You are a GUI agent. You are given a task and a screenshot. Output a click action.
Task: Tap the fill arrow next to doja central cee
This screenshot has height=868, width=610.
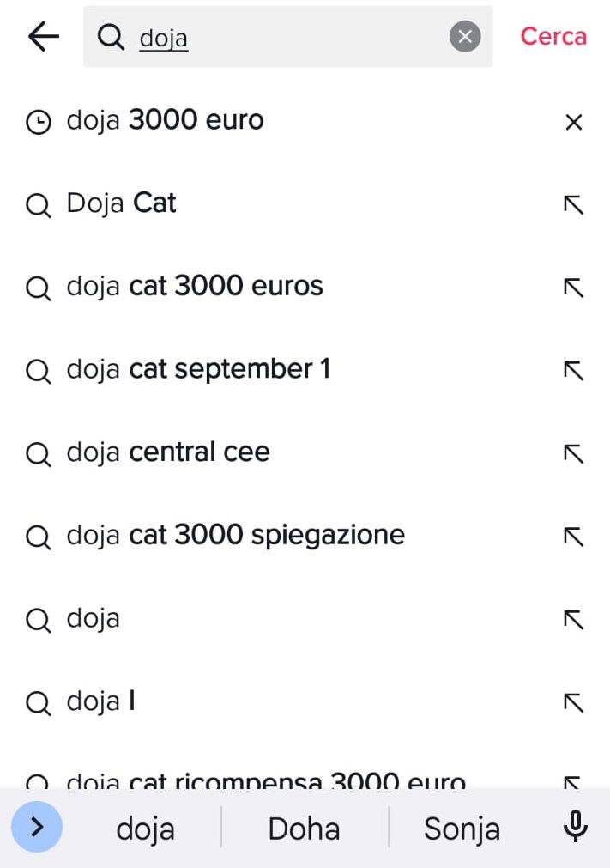pos(572,453)
